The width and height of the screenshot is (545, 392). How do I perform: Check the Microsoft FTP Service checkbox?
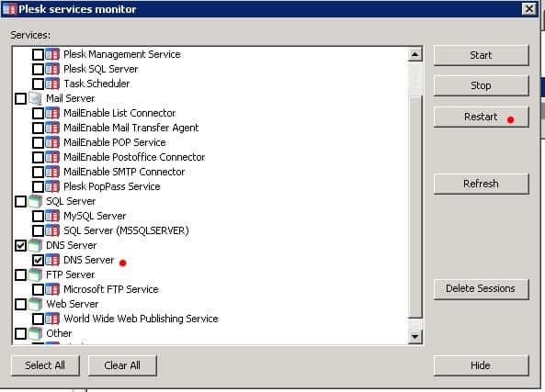(x=38, y=289)
